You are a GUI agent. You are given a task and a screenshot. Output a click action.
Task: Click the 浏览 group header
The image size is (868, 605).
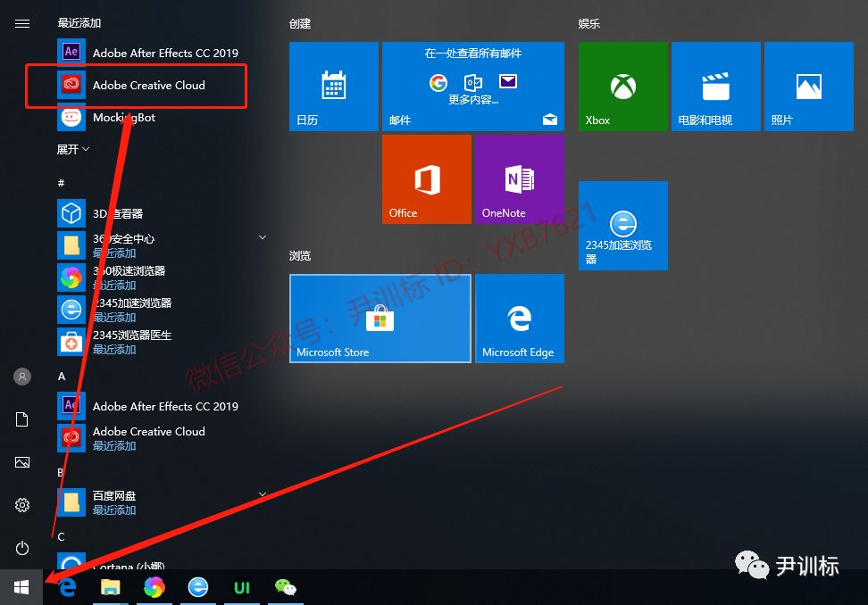(x=300, y=255)
